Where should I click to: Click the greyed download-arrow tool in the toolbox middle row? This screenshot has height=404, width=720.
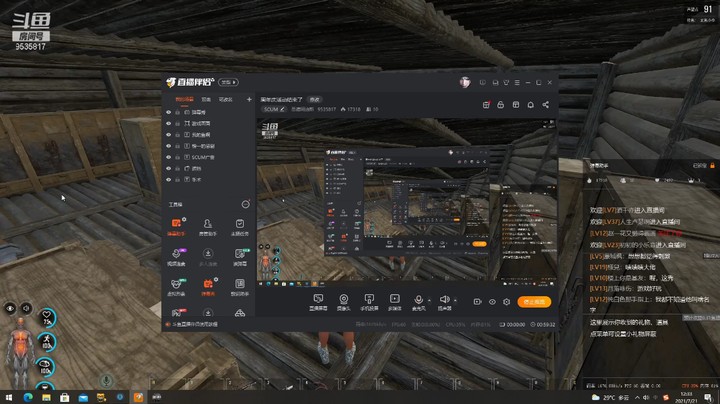point(208,257)
